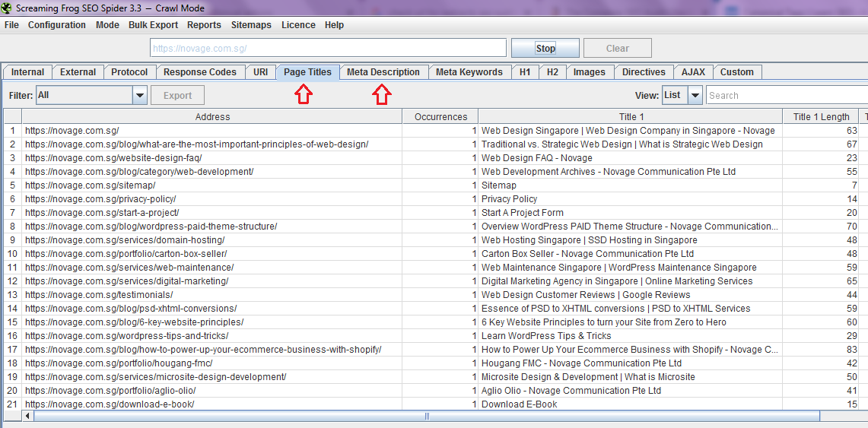Click title 'Download E-Book'
This screenshot has width=868, height=428.
pos(520,404)
